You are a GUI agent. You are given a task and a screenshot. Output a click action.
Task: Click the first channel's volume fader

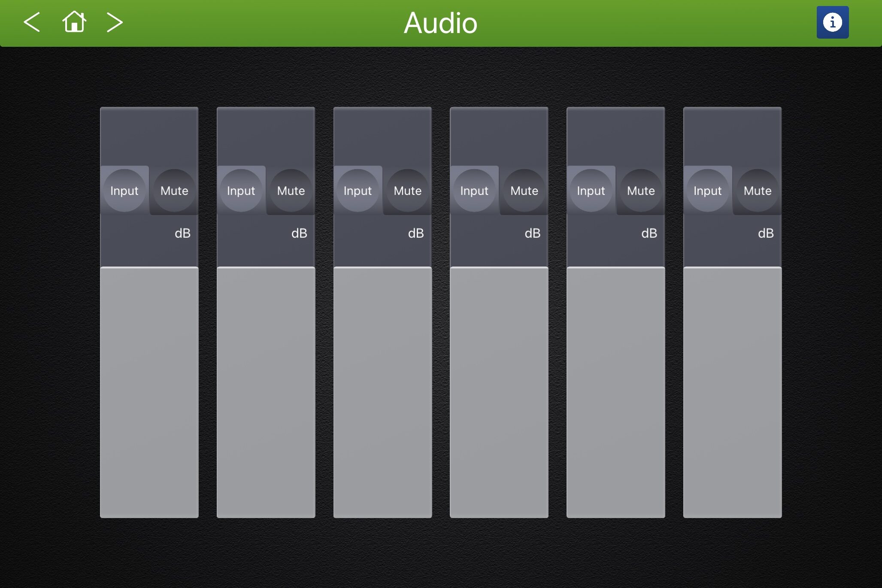coord(149,392)
